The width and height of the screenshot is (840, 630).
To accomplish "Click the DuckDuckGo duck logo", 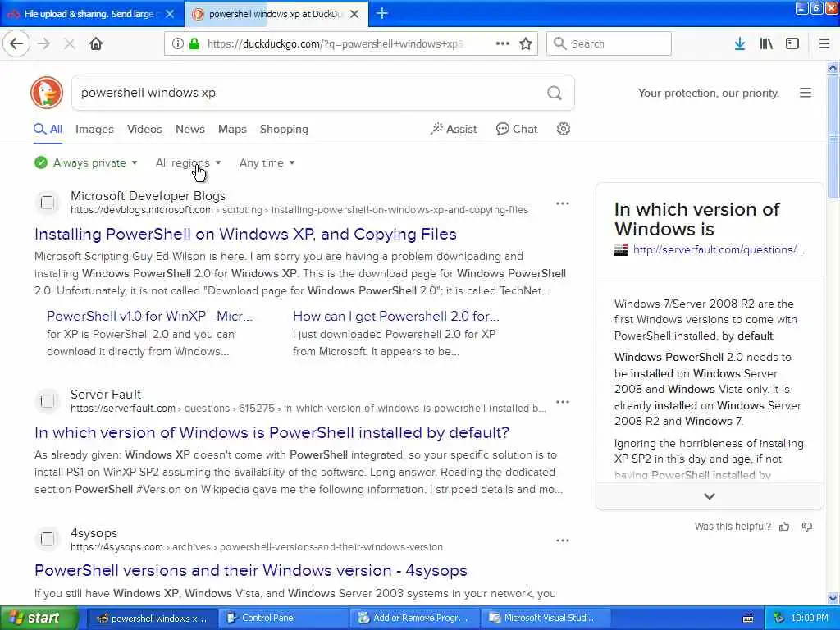I will click(47, 93).
